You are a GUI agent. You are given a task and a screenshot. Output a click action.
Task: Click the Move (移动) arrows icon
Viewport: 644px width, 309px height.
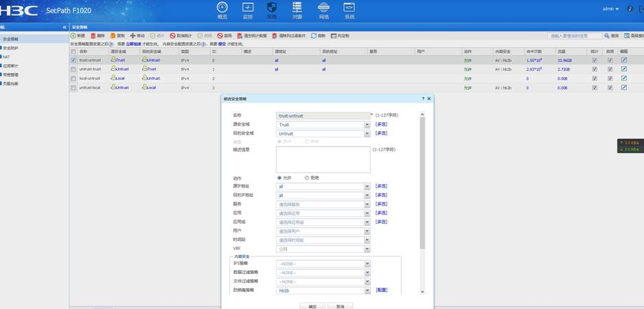[133, 36]
